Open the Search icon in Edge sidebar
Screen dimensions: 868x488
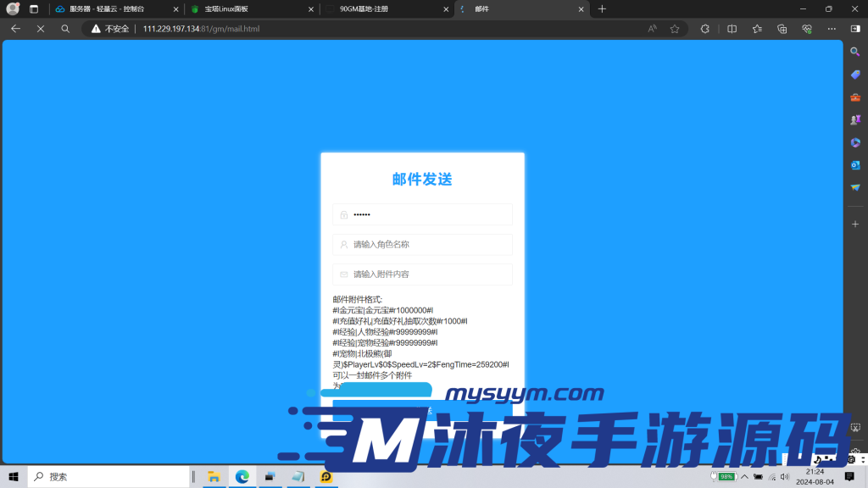point(855,52)
